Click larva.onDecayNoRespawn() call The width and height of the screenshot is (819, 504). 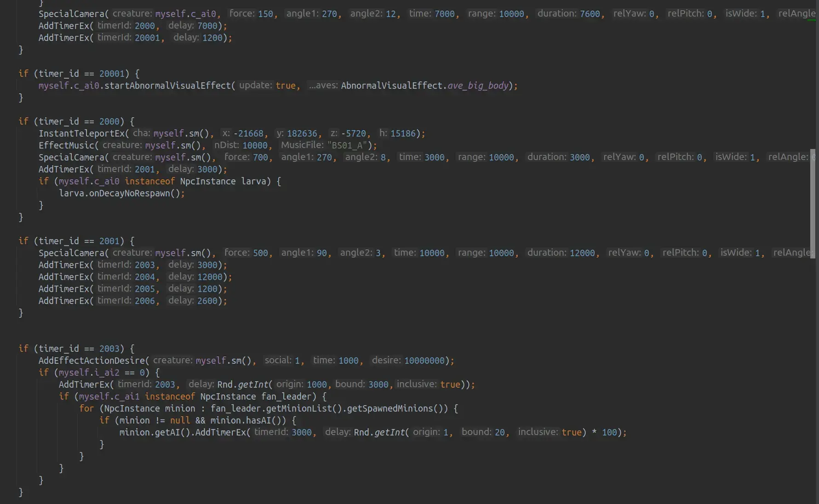pyautogui.click(x=119, y=193)
